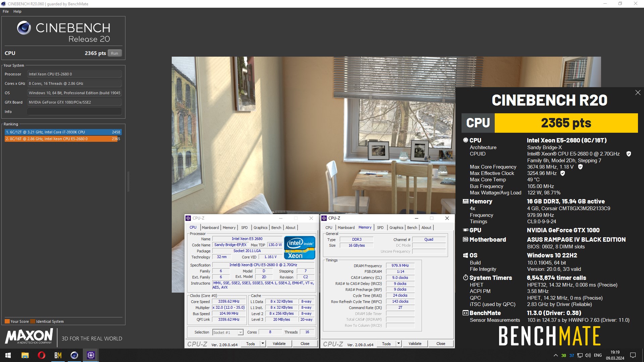Open SPD tab in right CPU-Z
Image resolution: width=644 pixels, height=362 pixels.
(x=380, y=228)
